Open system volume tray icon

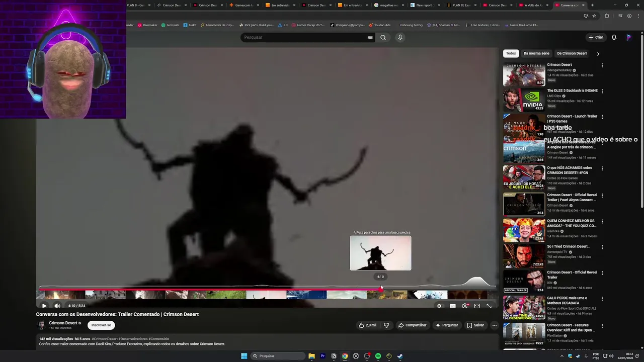[x=611, y=356]
